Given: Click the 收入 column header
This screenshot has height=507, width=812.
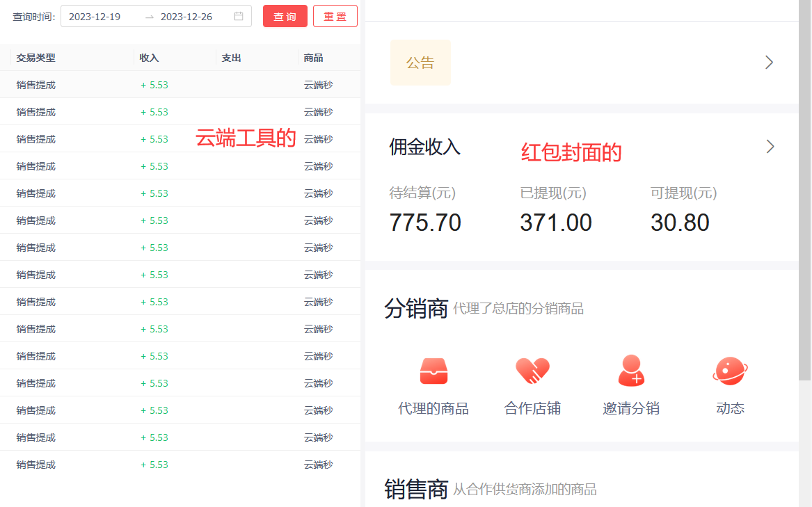Looking at the screenshot, I should pos(149,58).
